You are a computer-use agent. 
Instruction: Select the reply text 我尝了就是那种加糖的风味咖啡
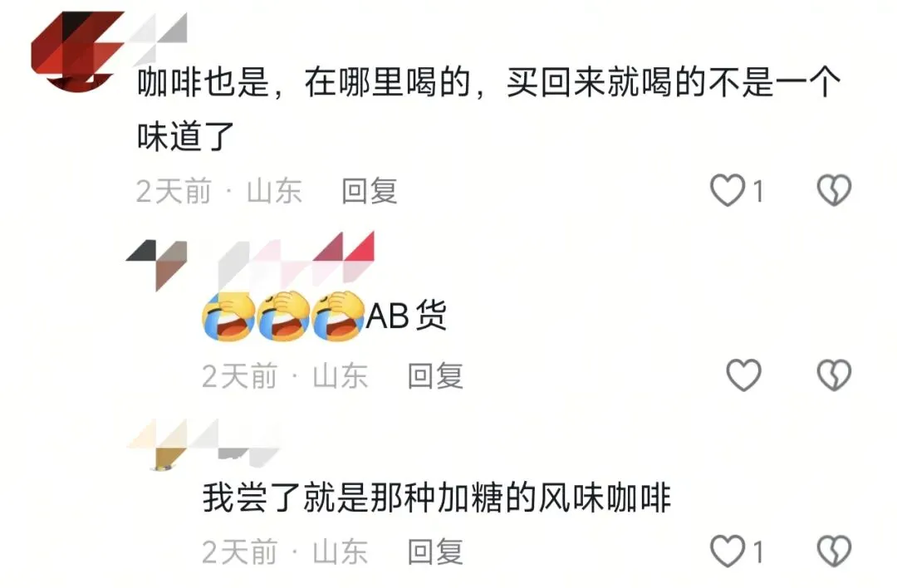click(437, 497)
